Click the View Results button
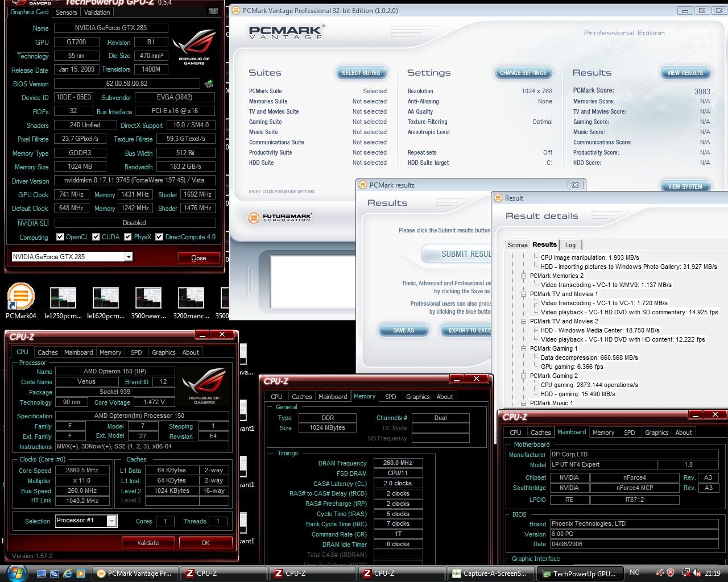The image size is (728, 582). coord(685,73)
